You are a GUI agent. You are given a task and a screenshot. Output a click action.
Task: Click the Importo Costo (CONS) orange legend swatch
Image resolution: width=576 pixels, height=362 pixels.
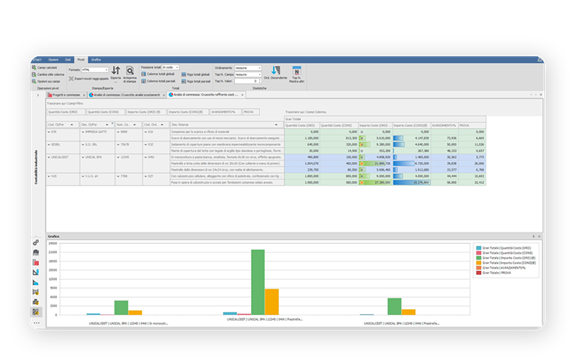478,263
